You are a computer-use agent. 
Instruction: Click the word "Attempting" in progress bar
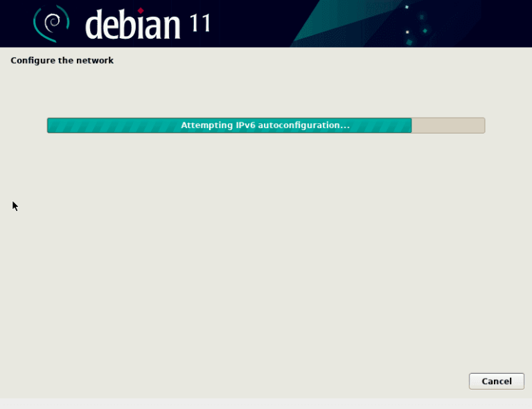coord(203,125)
